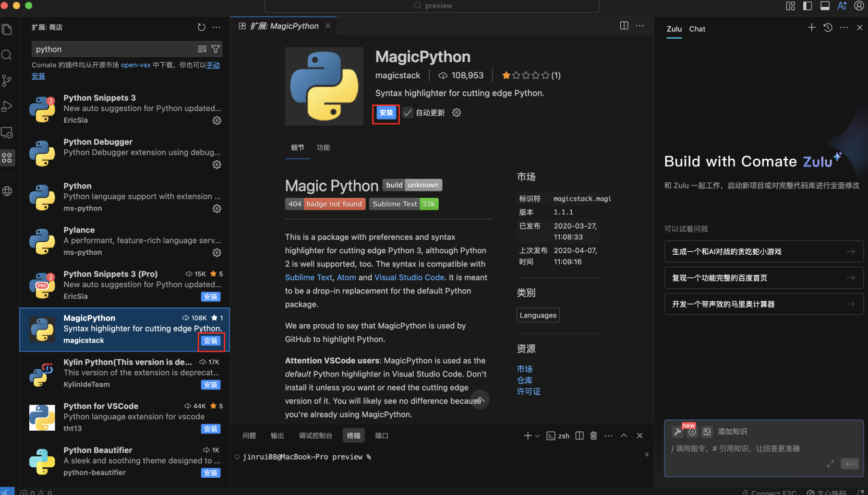Switch to the 细节 tab
Image resolution: width=868 pixels, height=495 pixels.
297,148
